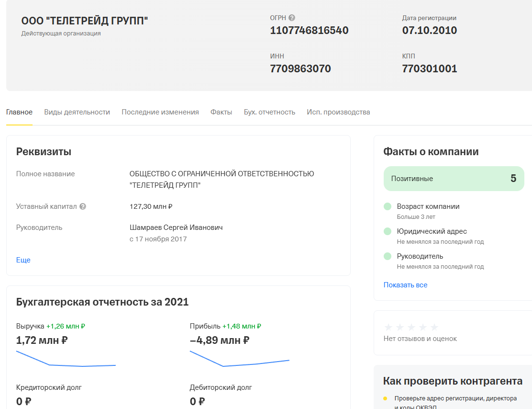Click the first rating star
532x409 pixels.
pos(388,327)
